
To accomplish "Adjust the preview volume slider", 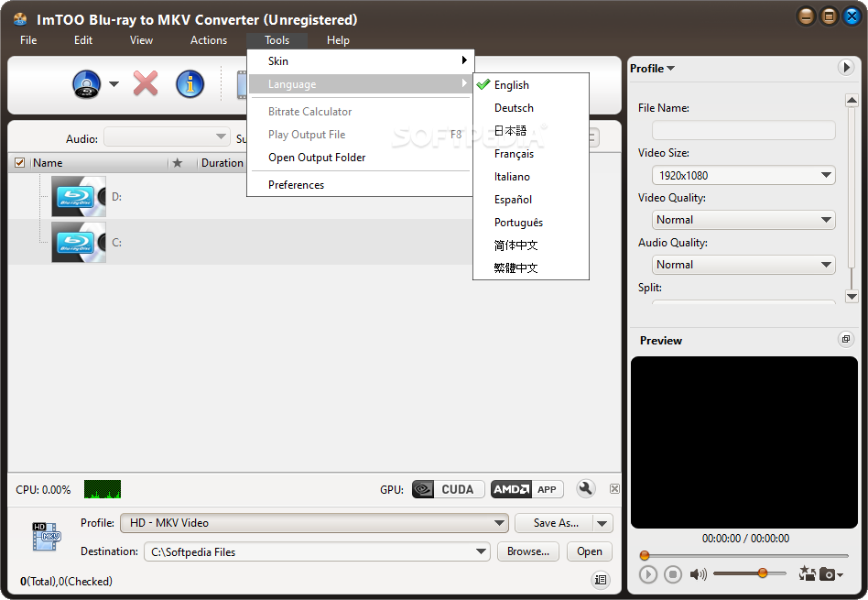I will (x=763, y=573).
